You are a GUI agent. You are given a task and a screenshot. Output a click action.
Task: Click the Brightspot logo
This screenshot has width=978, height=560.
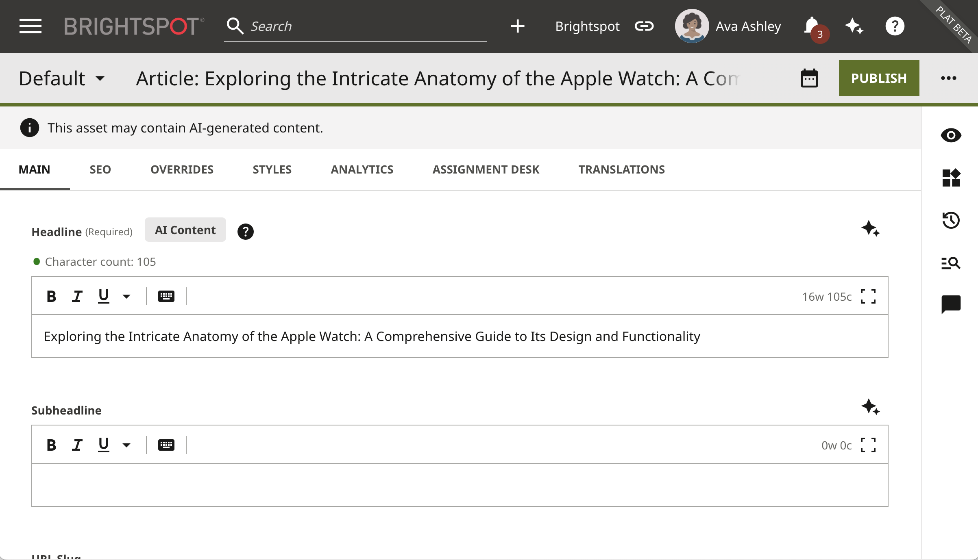(134, 26)
